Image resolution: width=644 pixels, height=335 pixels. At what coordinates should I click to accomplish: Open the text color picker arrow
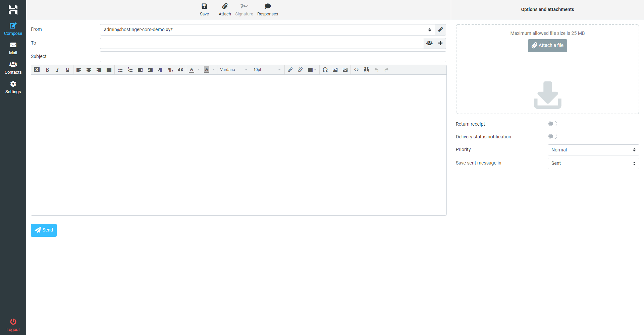tap(199, 70)
